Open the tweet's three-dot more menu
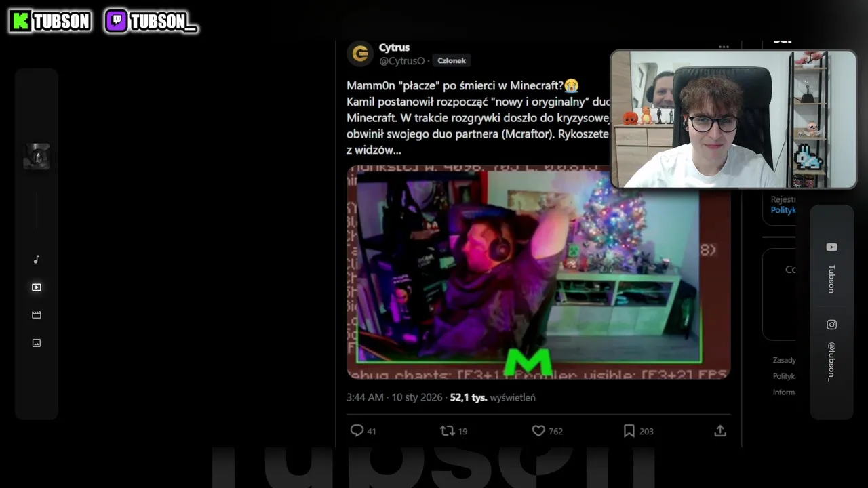This screenshot has height=488, width=868. click(x=724, y=47)
